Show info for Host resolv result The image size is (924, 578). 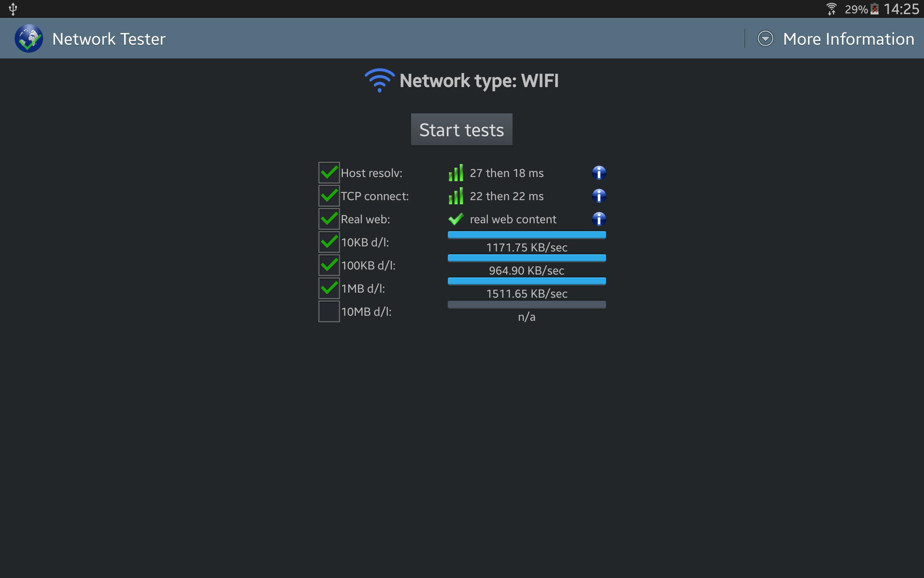coord(599,173)
